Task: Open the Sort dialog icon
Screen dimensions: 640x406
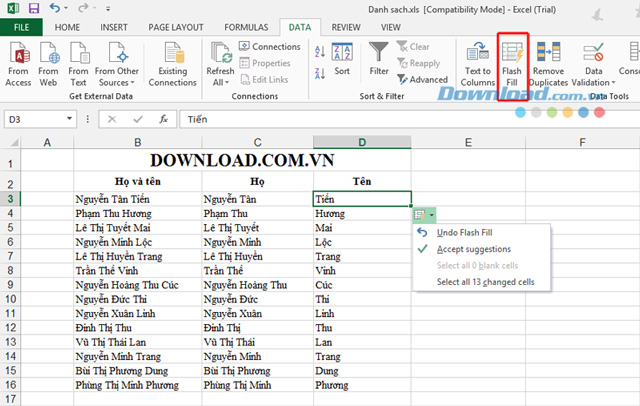Action: [x=342, y=52]
